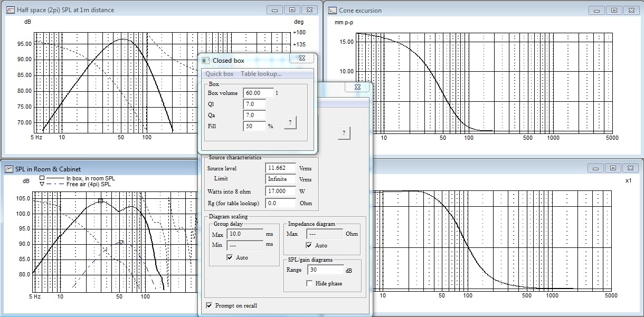Click the SPL in Room & Cabinet window icon

tap(10, 169)
